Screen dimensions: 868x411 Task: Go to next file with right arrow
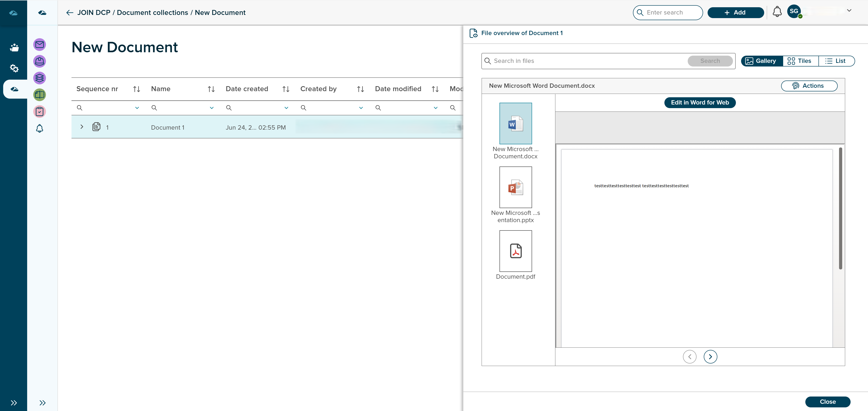[x=710, y=356]
